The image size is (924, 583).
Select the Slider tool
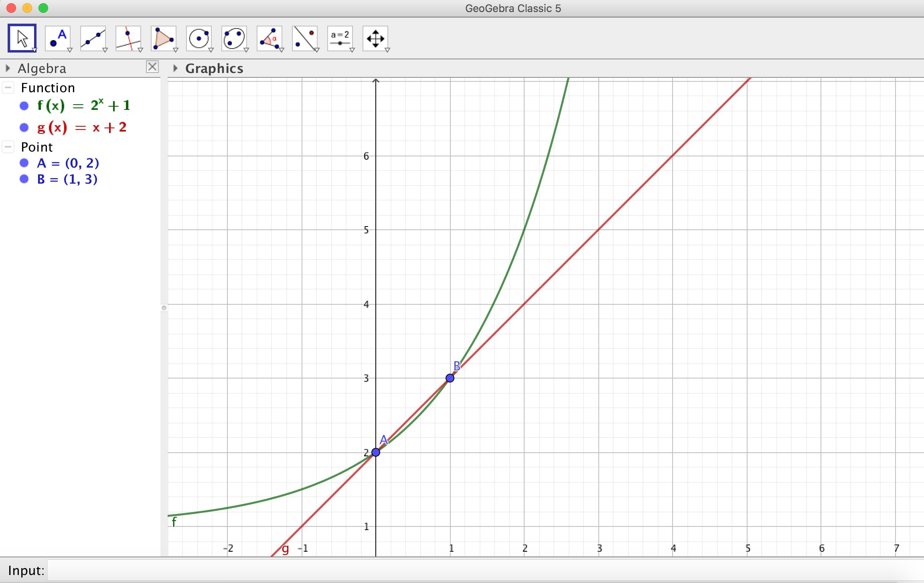(x=340, y=38)
